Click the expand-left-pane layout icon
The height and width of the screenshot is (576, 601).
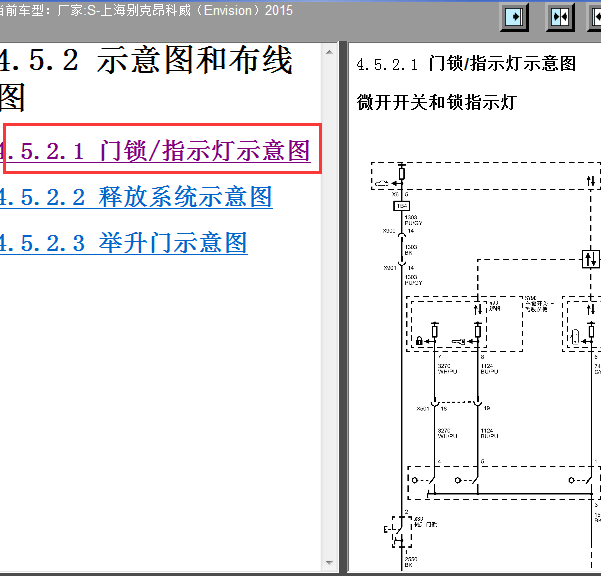(x=514, y=17)
